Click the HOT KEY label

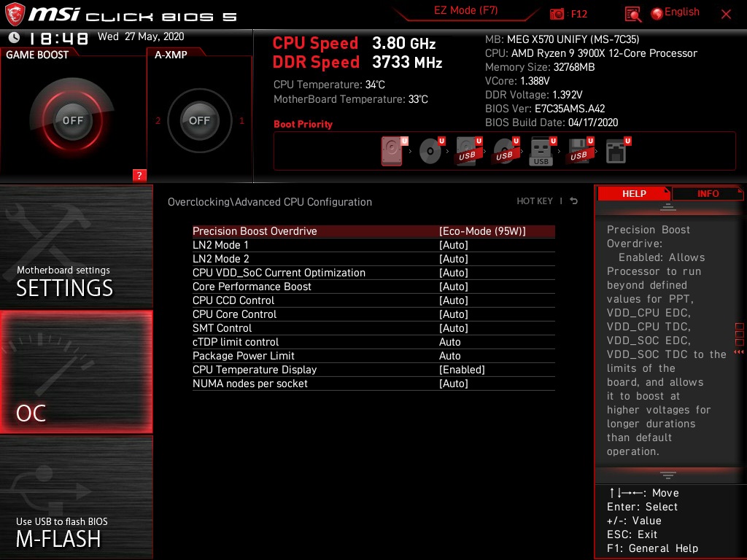pos(535,201)
